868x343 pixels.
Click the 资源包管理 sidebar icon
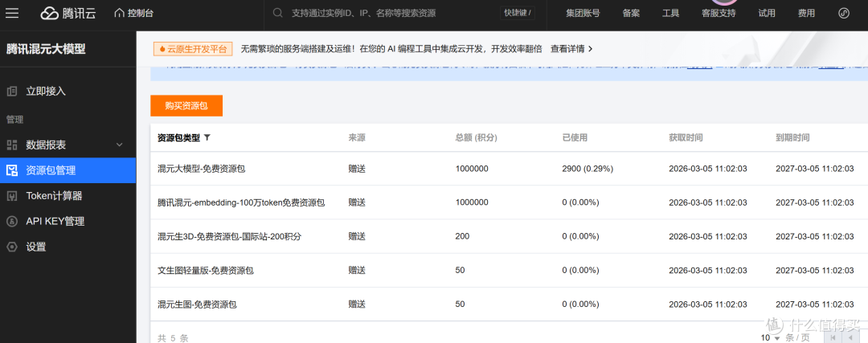[11, 170]
